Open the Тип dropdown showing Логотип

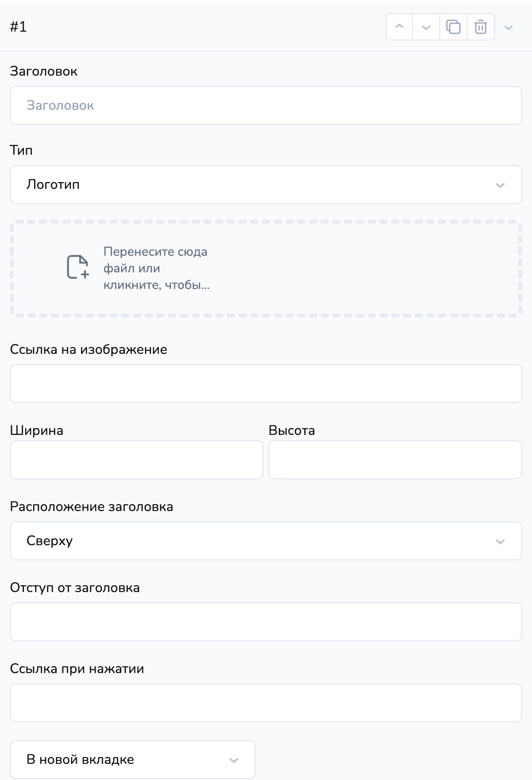click(x=266, y=185)
